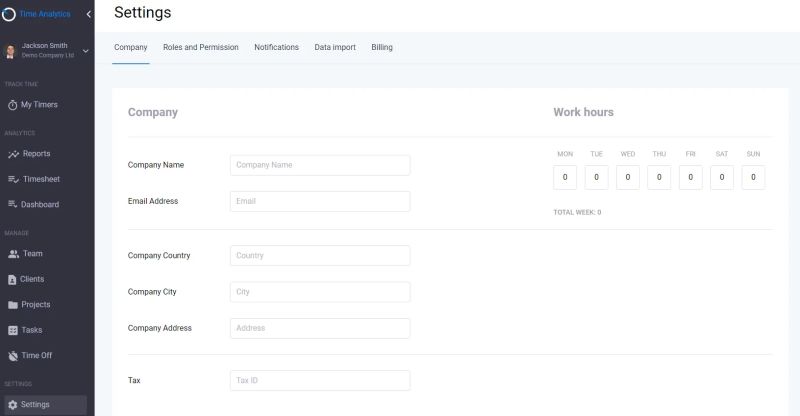Click the Clients document icon

(12, 279)
